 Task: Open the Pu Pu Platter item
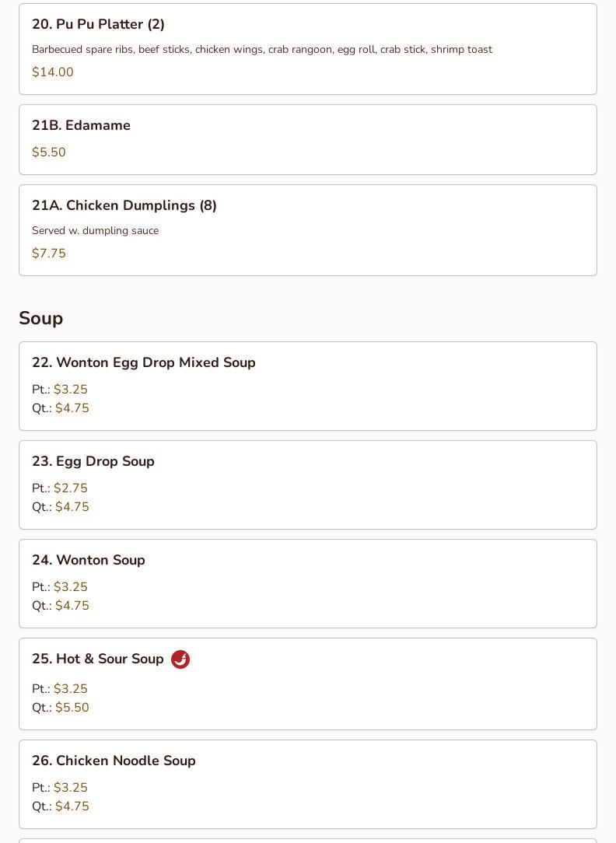[x=98, y=24]
